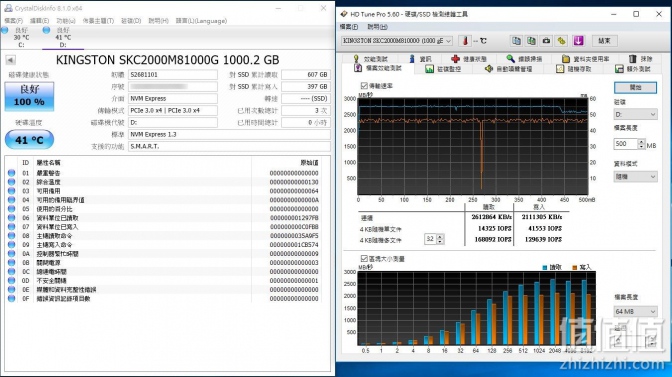Click the purple down-arrow icon in HD Tune toolbar
This screenshot has height=377, width=672.
[x=579, y=41]
